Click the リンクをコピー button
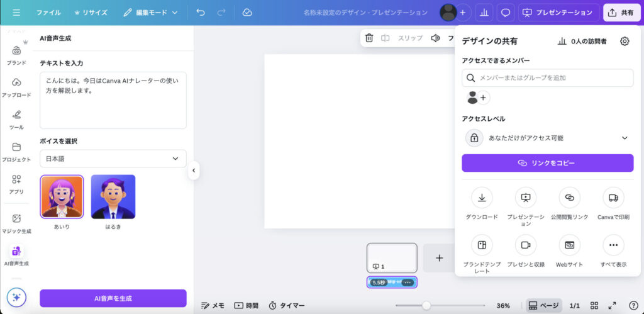The height and width of the screenshot is (314, 644). pyautogui.click(x=547, y=163)
